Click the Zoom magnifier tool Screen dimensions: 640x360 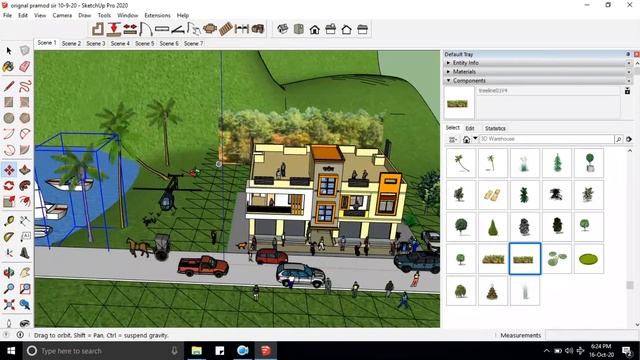[x=9, y=289]
